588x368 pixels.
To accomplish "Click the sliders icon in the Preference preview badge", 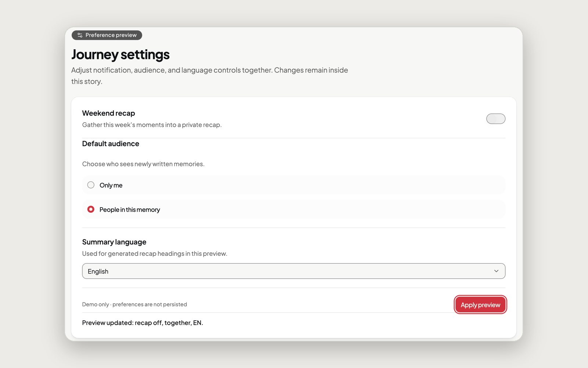I will [x=80, y=35].
